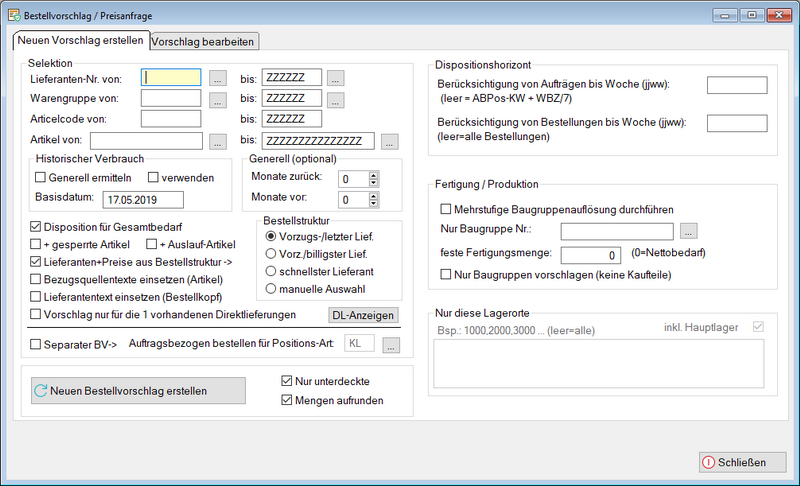Open lookup for Artikel von field
The width and height of the screenshot is (800, 486).
[x=219, y=141]
